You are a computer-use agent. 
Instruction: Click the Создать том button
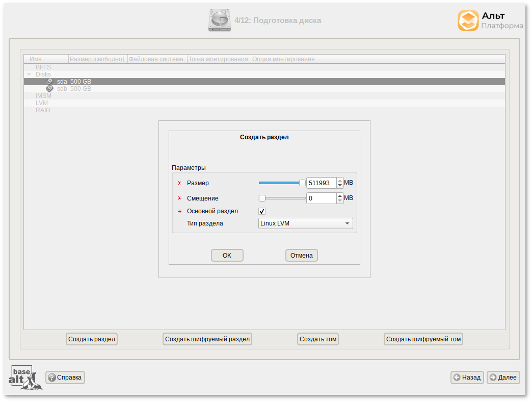(x=317, y=339)
